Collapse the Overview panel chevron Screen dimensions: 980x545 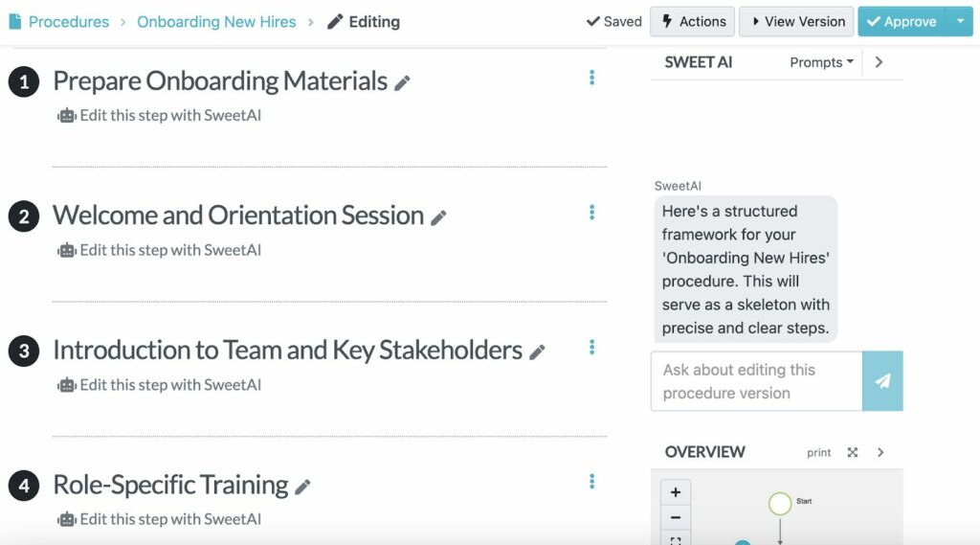click(x=880, y=452)
